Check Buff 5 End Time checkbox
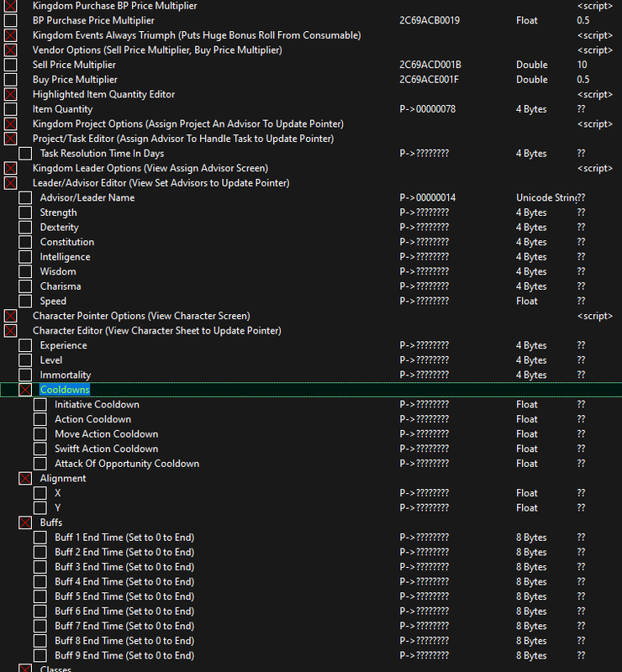Screen dimensions: 622x672 pyautogui.click(x=40, y=596)
